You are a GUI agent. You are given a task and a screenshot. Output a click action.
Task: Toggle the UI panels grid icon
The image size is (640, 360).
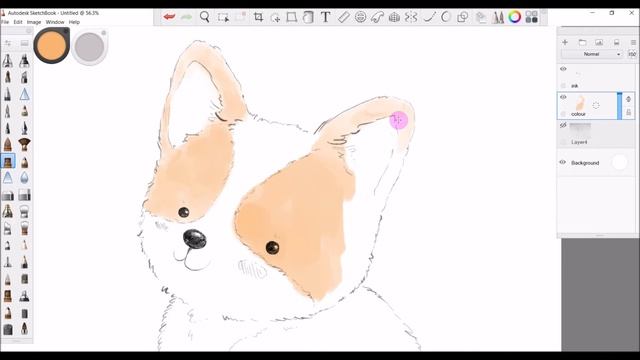point(531,17)
